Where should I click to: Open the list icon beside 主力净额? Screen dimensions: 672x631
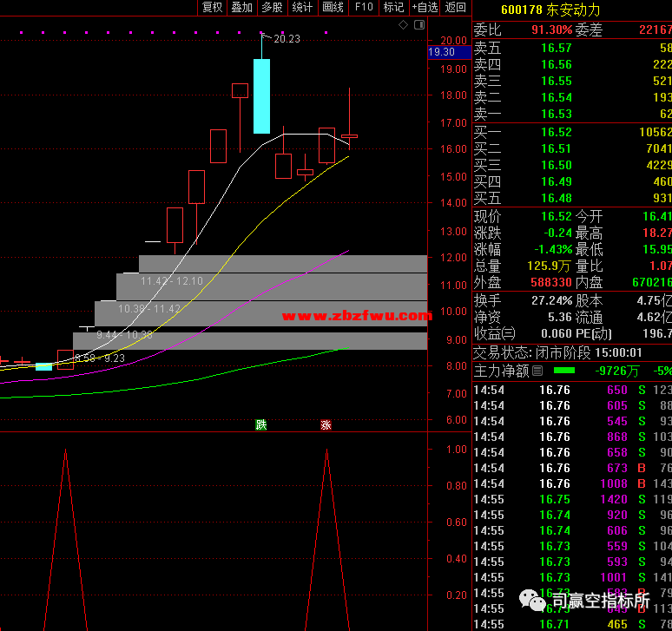click(537, 371)
